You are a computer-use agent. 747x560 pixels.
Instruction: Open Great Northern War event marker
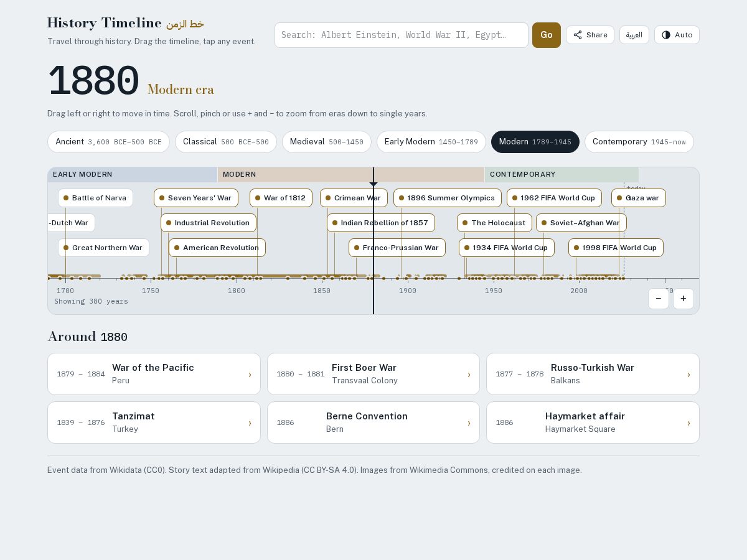pos(103,248)
